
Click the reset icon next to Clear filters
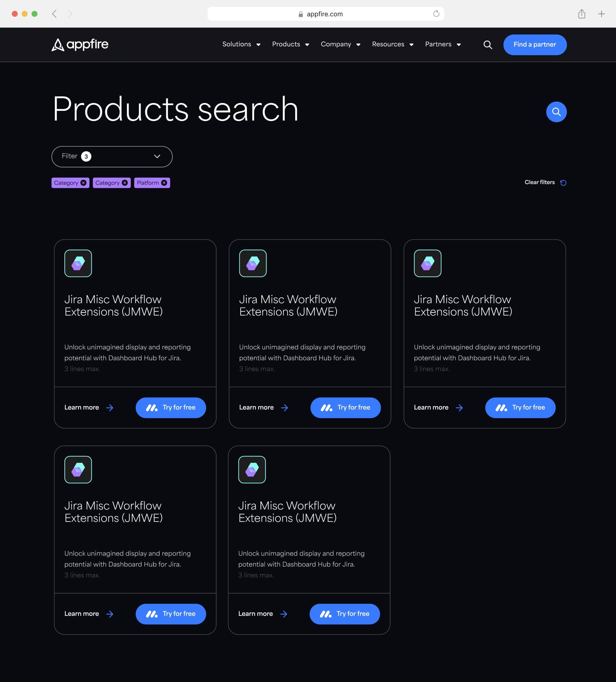coord(563,182)
